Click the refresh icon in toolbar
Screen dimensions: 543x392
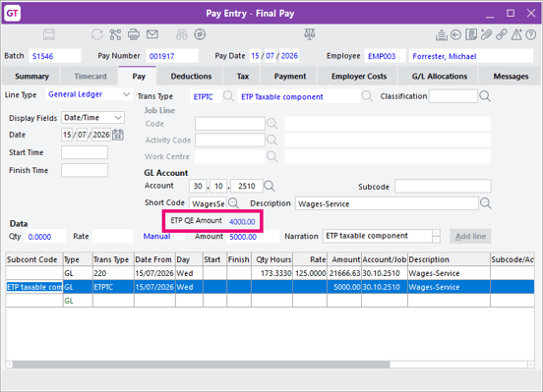(x=97, y=34)
